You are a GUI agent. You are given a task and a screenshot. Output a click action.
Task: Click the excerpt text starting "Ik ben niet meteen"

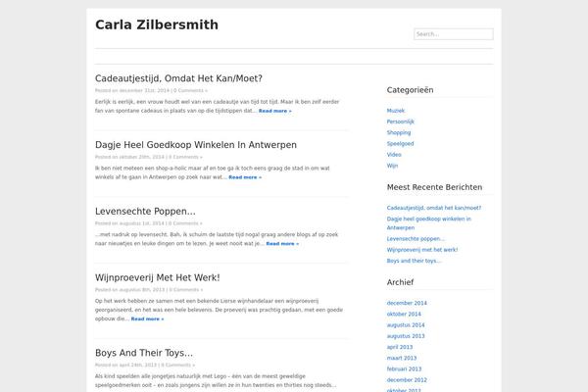[213, 172]
